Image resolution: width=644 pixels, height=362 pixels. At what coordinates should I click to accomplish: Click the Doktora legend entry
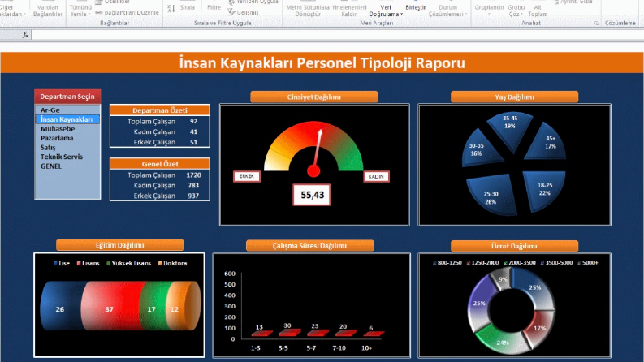(x=172, y=263)
